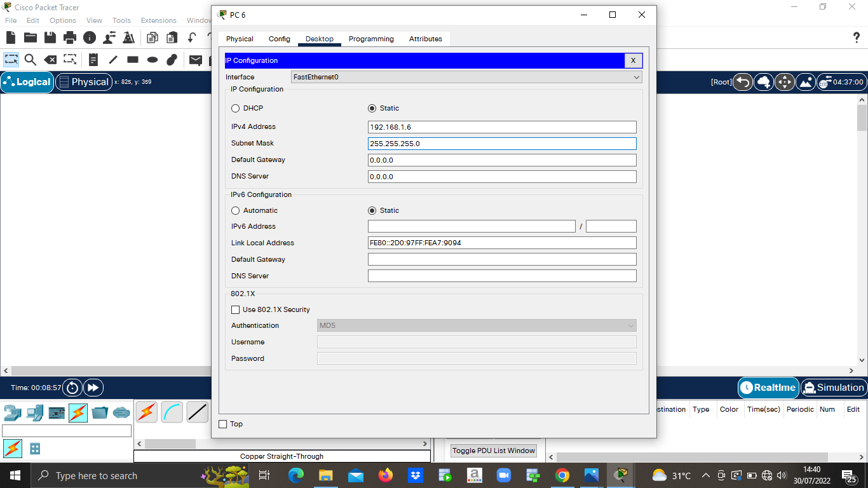868x488 pixels.
Task: Launch the Activity Wizard icon
Action: click(x=128, y=37)
